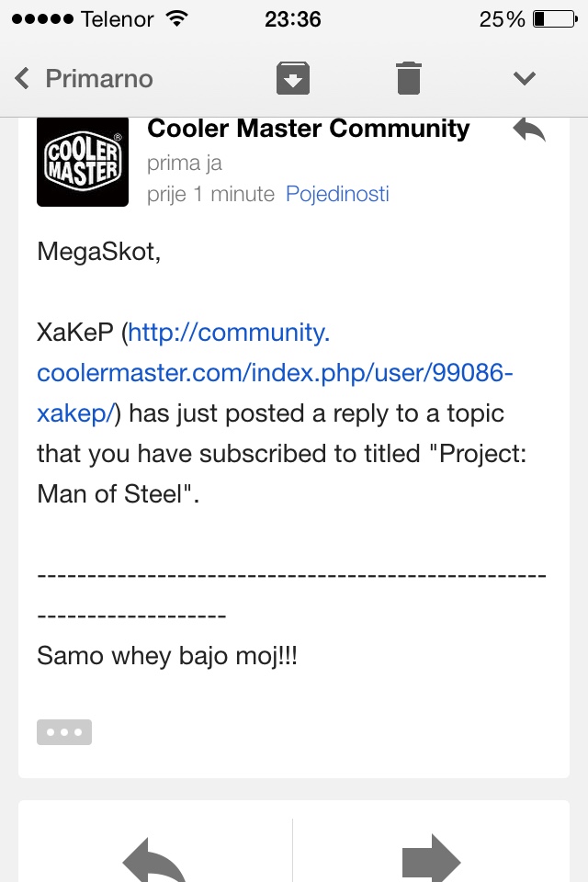The height and width of the screenshot is (882, 588).
Task: Delete email using the trash icon
Action: (x=409, y=78)
